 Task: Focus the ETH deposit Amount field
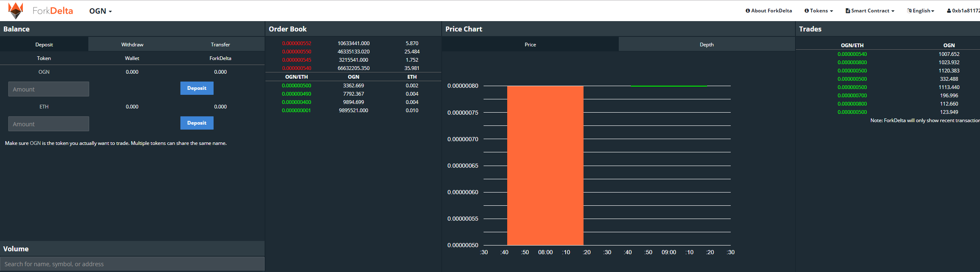point(49,124)
